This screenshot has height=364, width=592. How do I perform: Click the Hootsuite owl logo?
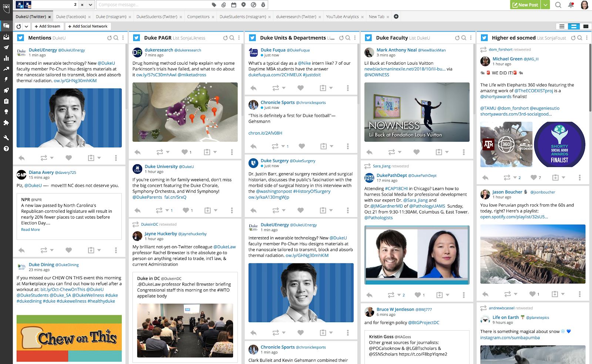pos(6,8)
